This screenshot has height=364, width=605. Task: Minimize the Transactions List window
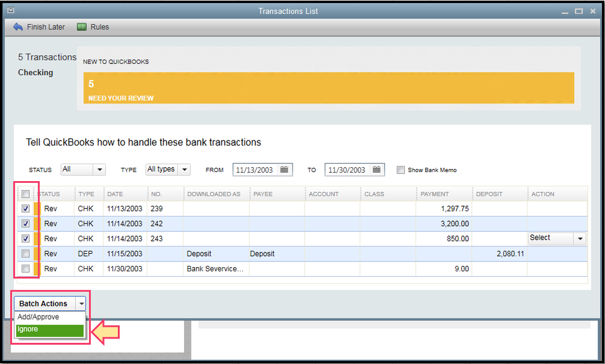(565, 12)
